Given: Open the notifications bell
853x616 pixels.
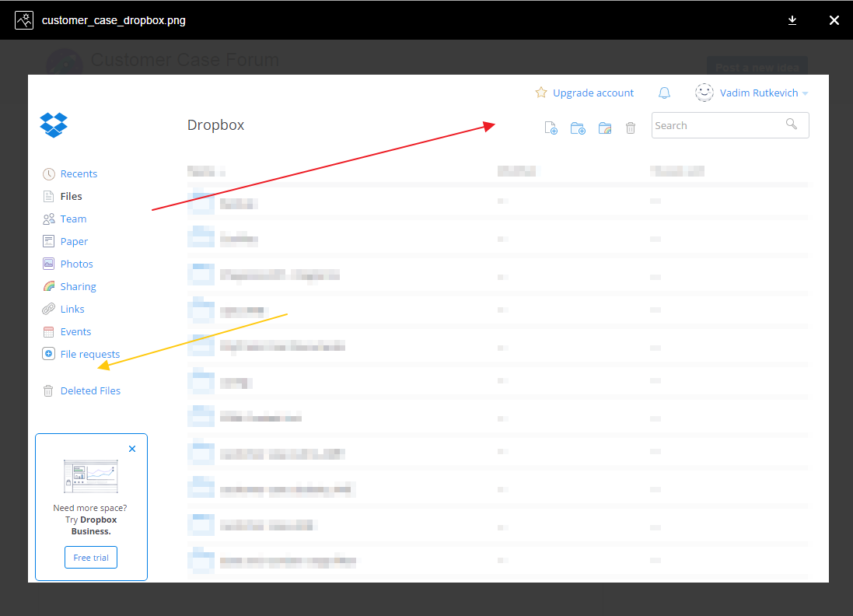Looking at the screenshot, I should coord(664,93).
